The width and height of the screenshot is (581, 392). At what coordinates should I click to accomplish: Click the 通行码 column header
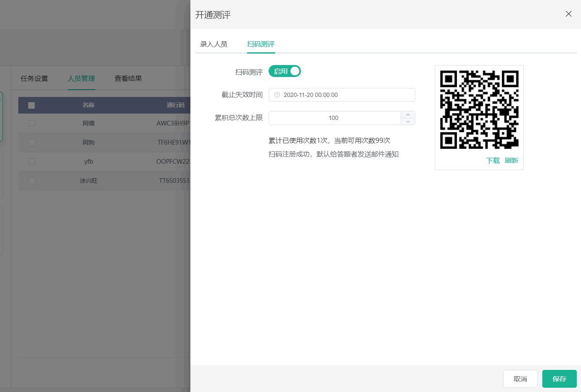tap(176, 105)
